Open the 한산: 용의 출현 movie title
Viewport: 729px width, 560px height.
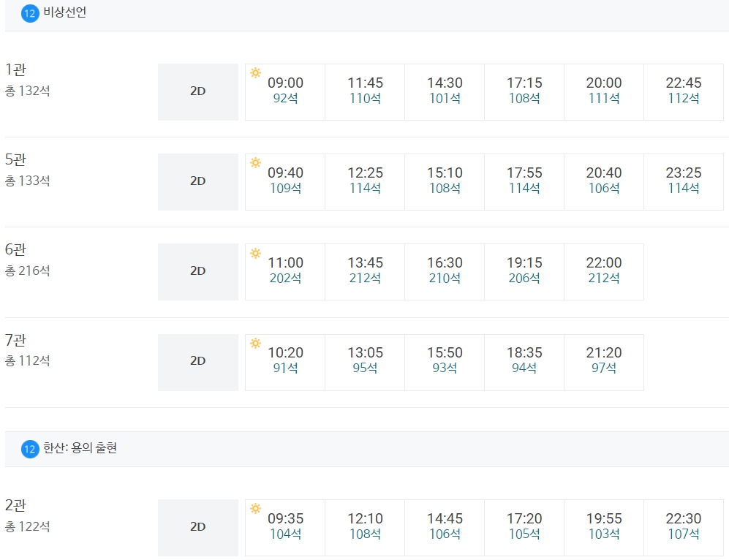tap(80, 448)
